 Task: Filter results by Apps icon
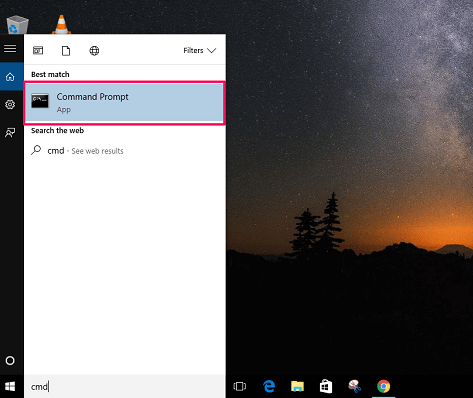[38, 51]
